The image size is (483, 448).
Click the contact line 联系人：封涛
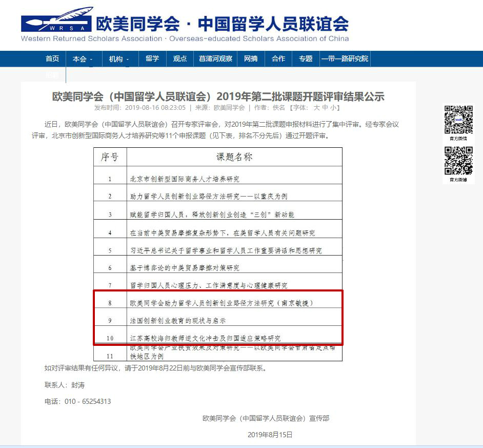(x=65, y=385)
